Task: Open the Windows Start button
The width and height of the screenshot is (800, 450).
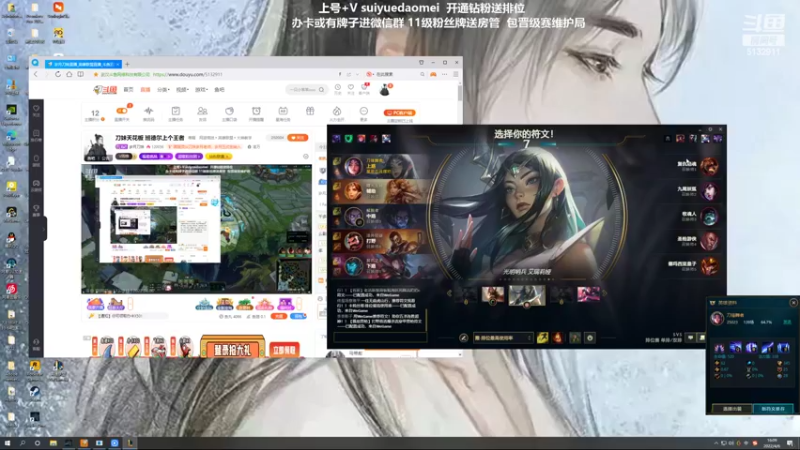Action: (7, 443)
